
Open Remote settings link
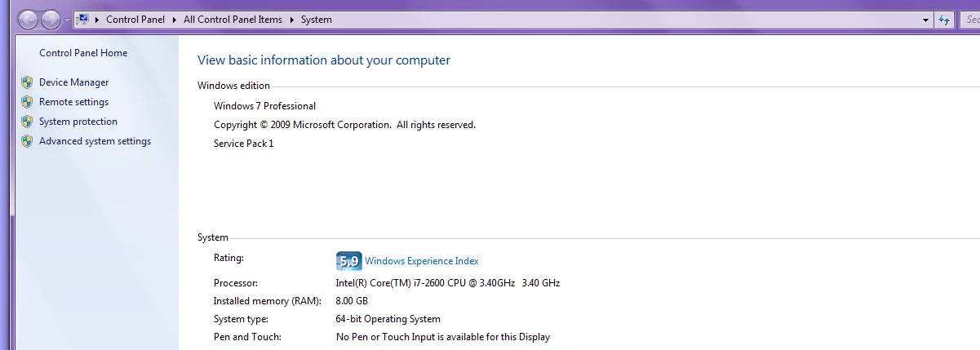[73, 102]
